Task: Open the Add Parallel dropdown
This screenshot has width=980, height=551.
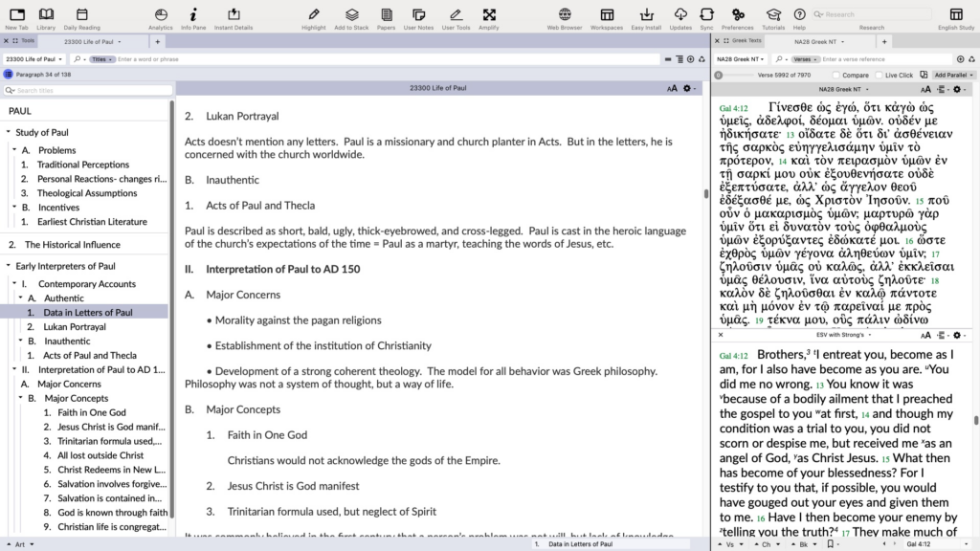Action: click(x=953, y=75)
